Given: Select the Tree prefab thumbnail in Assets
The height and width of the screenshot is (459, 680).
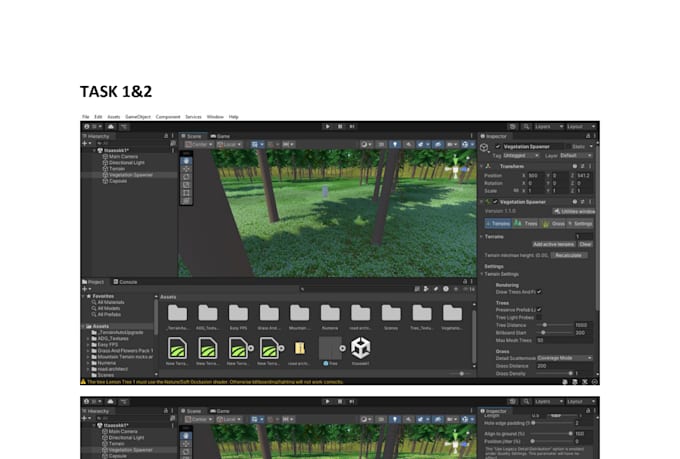Looking at the screenshot, I should [330, 348].
